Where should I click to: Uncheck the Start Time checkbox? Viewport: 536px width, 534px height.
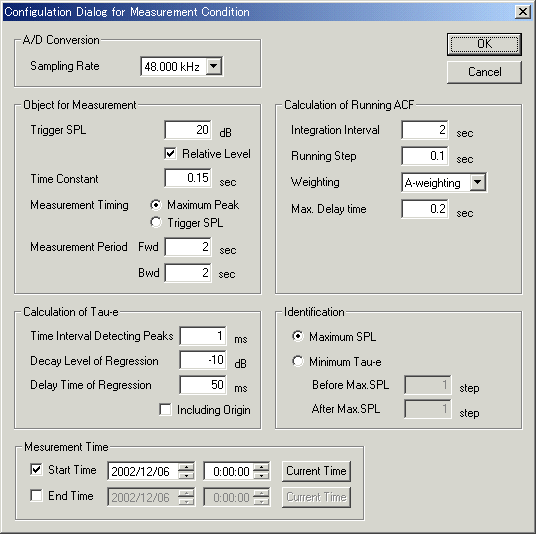(x=36, y=469)
